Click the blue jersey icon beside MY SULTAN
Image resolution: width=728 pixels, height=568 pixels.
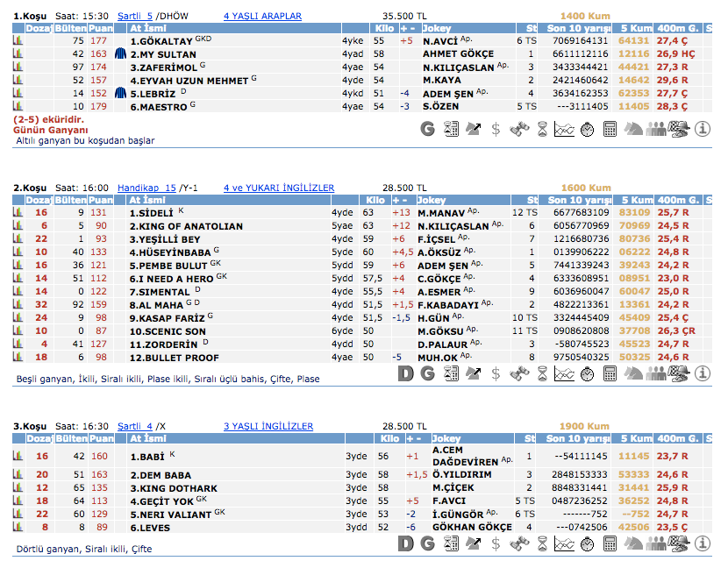121,54
